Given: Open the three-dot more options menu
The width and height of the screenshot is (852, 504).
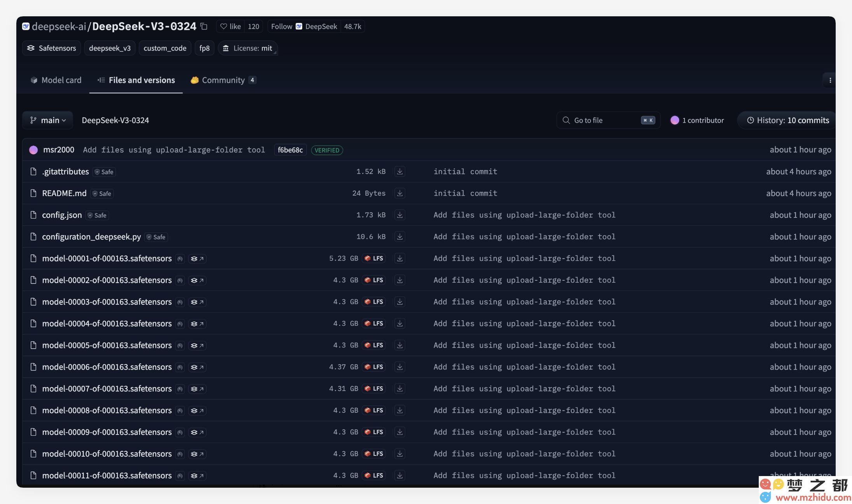Looking at the screenshot, I should tap(830, 80).
